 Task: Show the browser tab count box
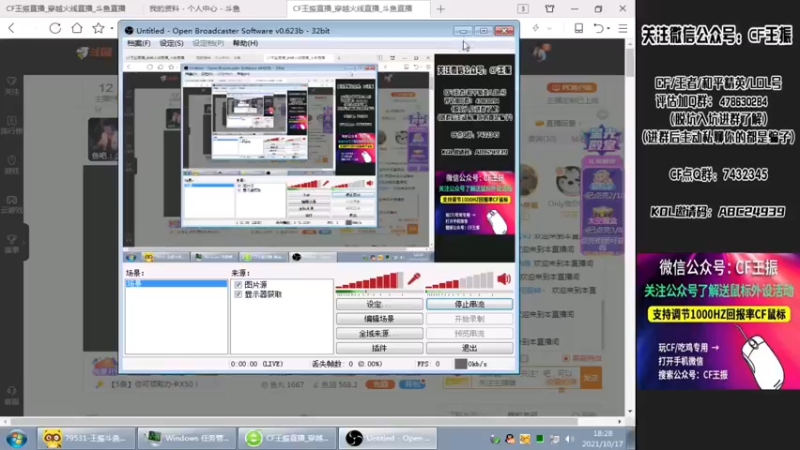523,9
